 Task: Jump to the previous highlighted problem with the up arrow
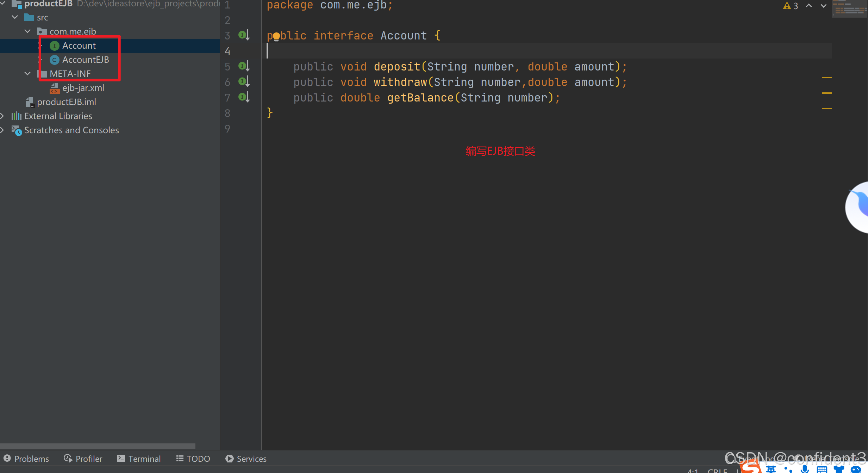point(809,6)
